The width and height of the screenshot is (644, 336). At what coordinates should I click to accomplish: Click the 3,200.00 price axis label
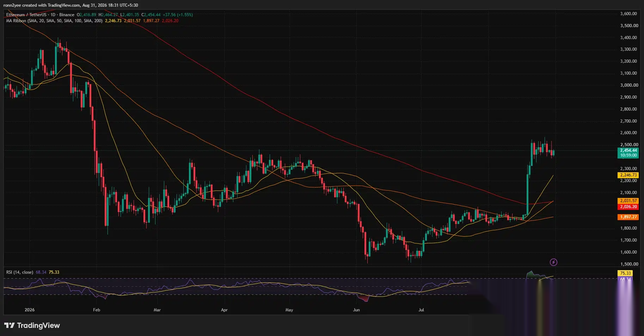(x=629, y=61)
